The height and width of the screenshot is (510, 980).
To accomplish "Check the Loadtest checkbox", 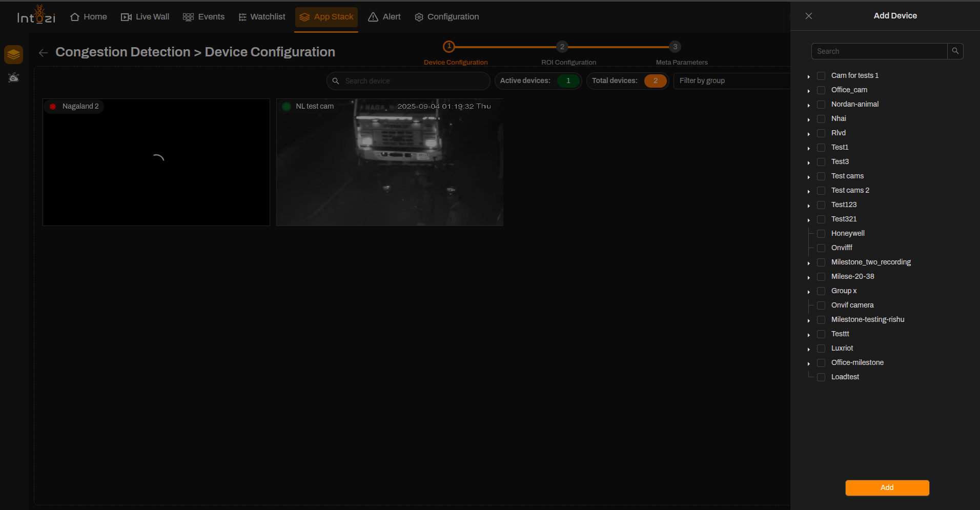I will click(821, 377).
